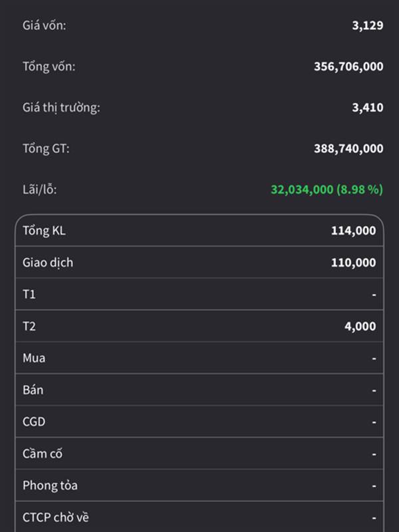
Task: Tap the Lãi/lỗ label
Action: (x=40, y=190)
